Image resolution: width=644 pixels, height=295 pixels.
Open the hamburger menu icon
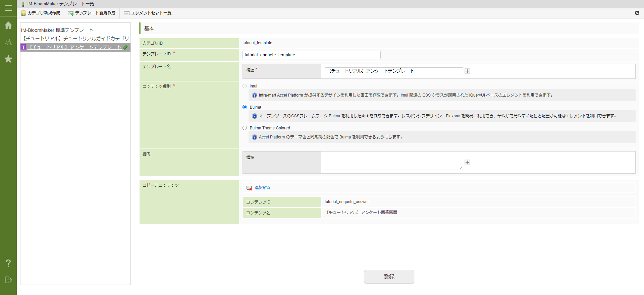click(x=8, y=8)
